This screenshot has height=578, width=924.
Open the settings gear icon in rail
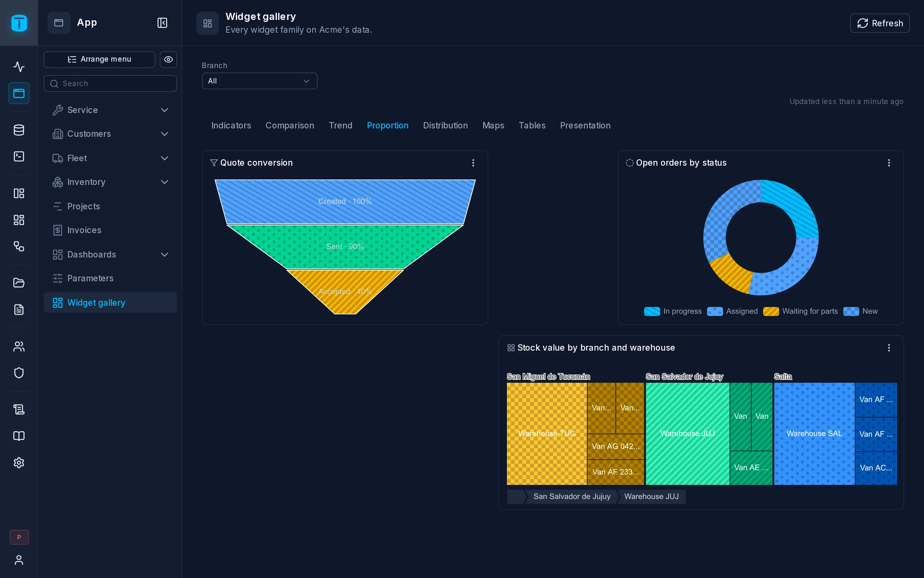click(x=19, y=462)
